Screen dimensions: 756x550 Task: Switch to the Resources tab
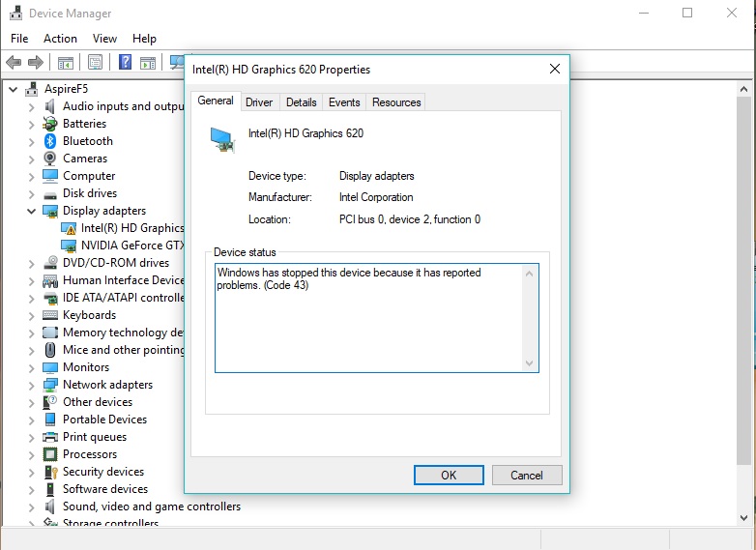(396, 102)
